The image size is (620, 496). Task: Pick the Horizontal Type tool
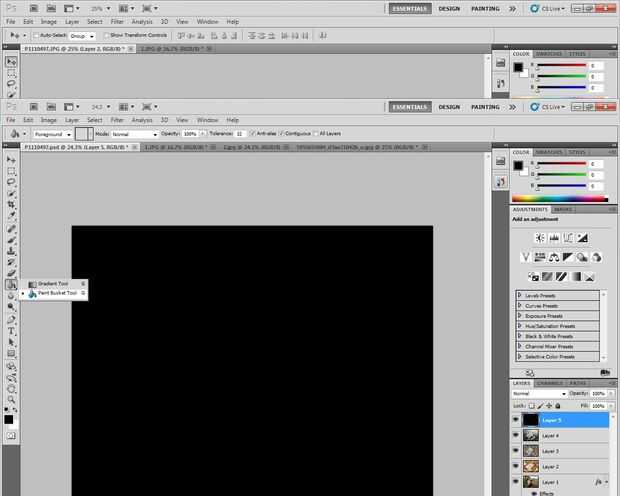click(x=11, y=331)
